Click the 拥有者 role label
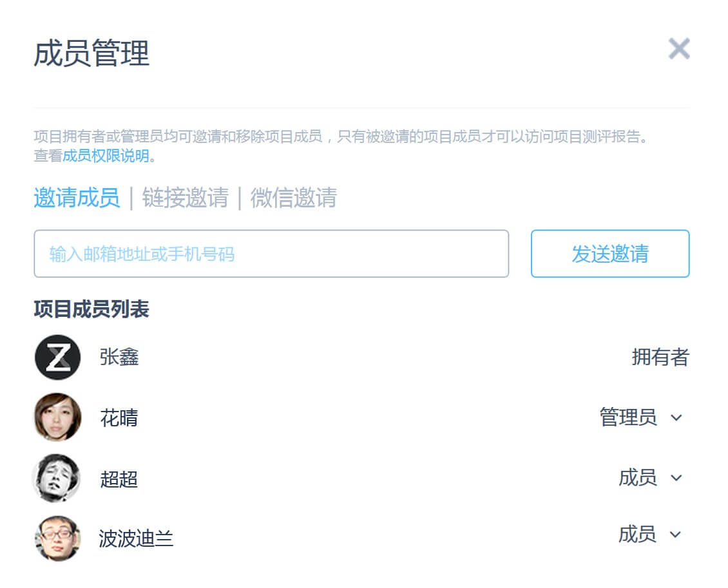The width and height of the screenshot is (728, 588). coord(660,357)
